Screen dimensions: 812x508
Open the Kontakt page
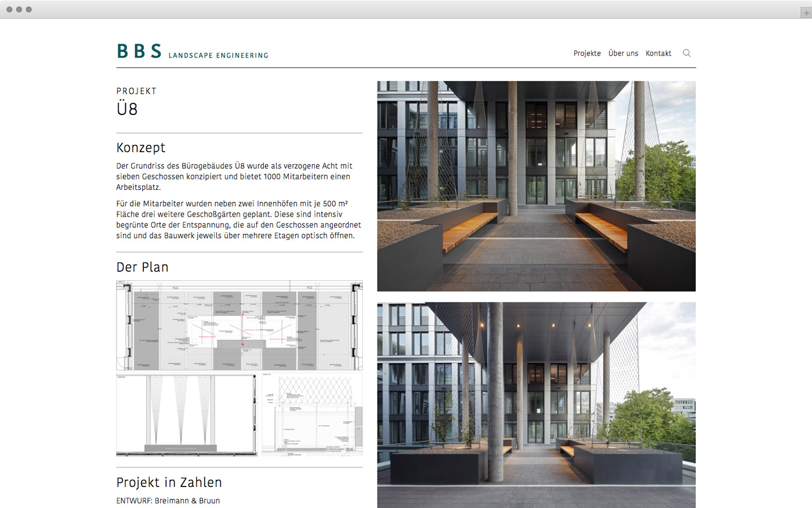(658, 53)
